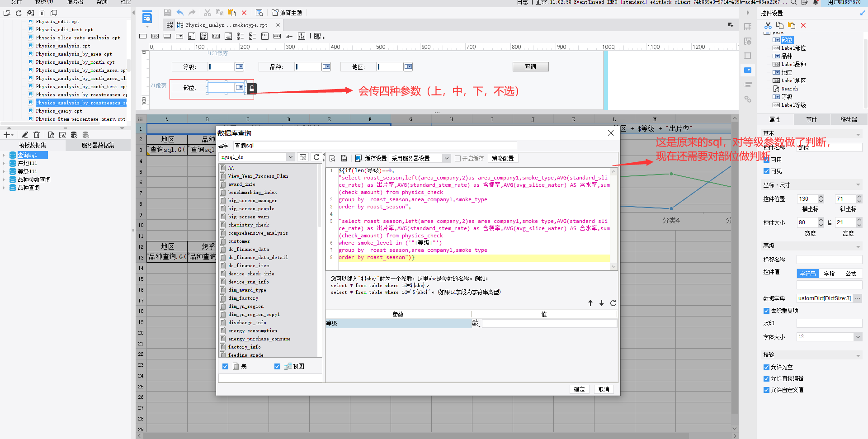Switch to the 服务器数据集 tab
The image size is (868, 439).
[98, 145]
